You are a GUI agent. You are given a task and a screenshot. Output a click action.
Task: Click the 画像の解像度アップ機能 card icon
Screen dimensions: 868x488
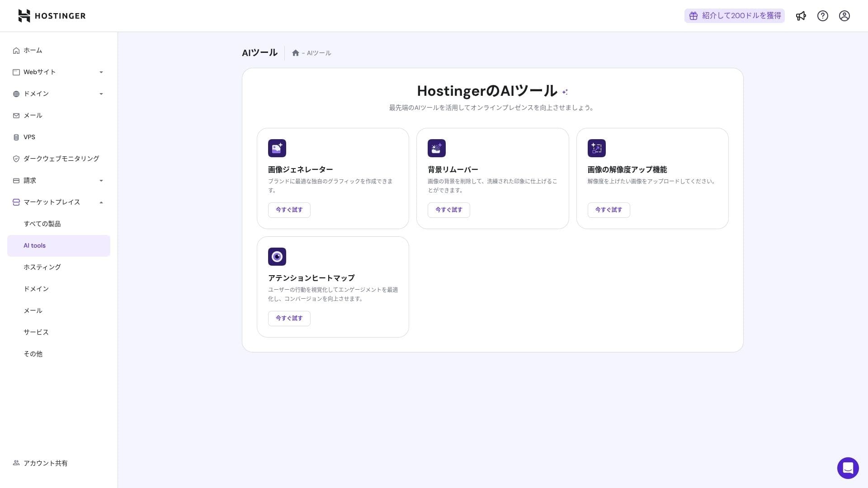tap(596, 148)
